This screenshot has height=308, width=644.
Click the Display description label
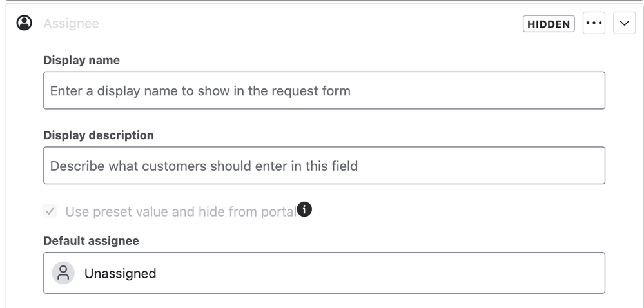click(99, 135)
